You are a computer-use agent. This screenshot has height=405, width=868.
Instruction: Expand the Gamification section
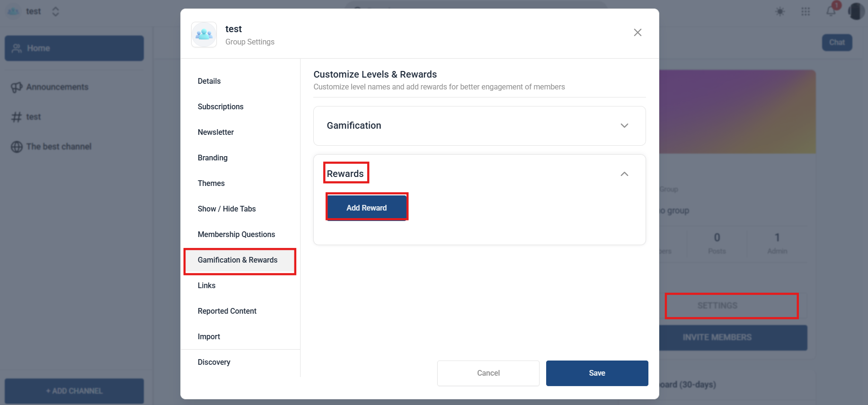pos(624,126)
